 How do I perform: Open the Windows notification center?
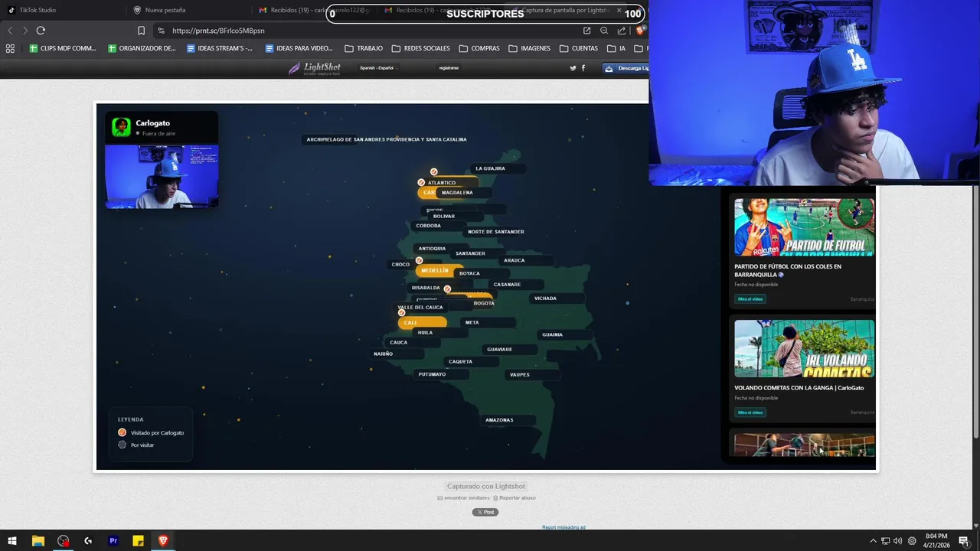click(964, 540)
